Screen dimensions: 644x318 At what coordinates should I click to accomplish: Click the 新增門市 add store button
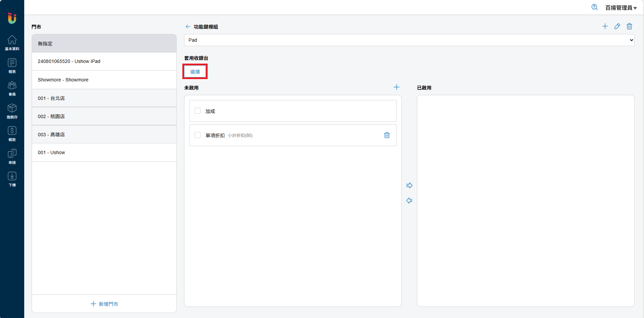click(104, 304)
